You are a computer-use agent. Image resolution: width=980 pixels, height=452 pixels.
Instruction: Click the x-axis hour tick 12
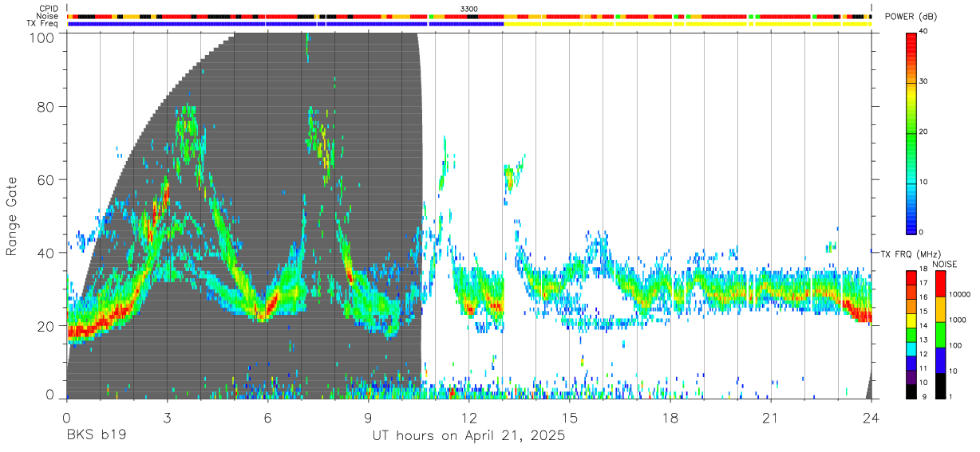coord(468,417)
